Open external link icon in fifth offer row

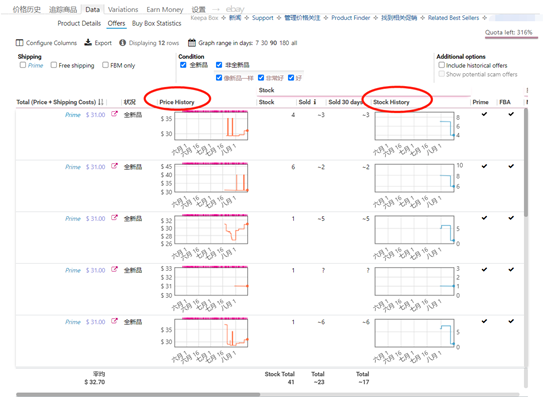(x=114, y=321)
